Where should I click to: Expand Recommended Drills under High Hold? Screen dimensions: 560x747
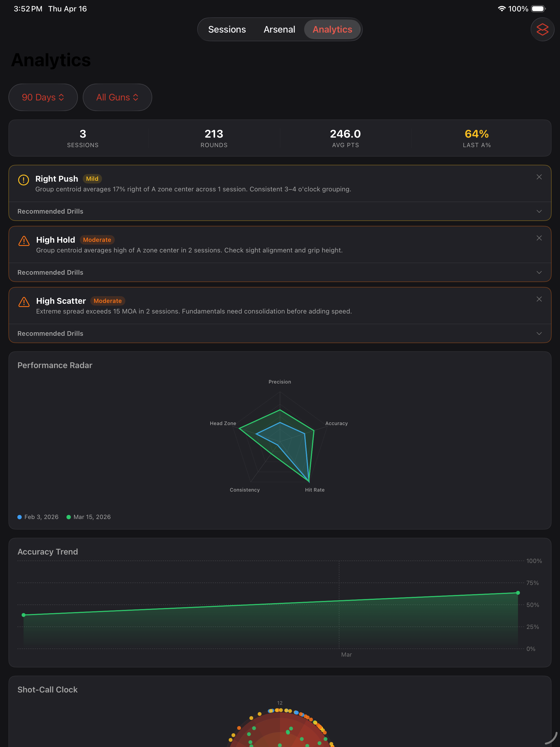tap(279, 273)
